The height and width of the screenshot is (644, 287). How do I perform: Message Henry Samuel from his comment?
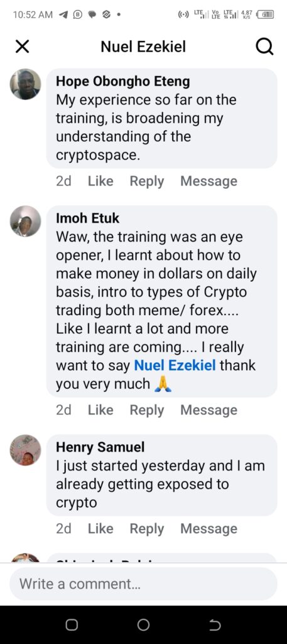(208, 528)
